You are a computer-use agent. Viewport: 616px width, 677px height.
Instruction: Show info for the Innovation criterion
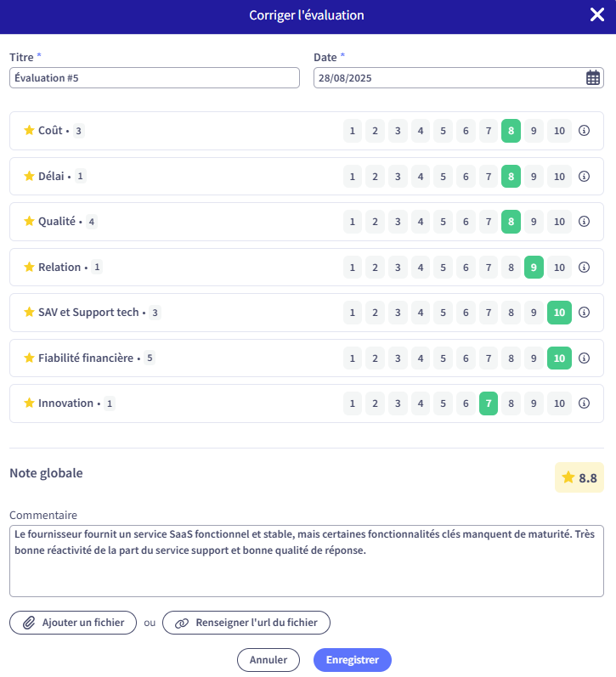tap(584, 403)
